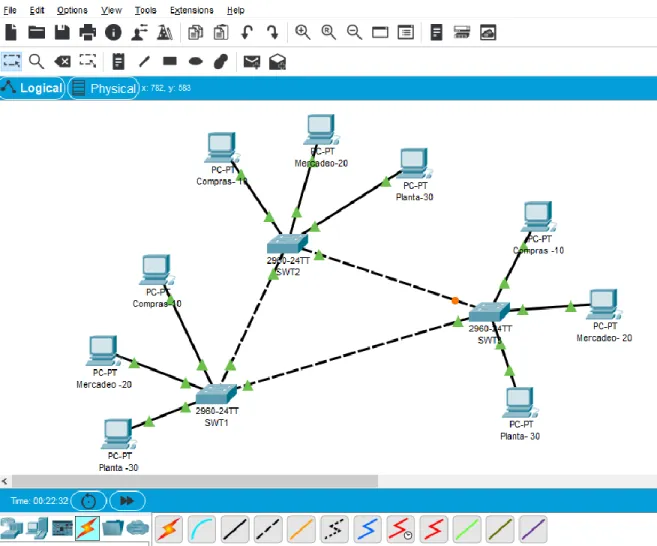Open the Print icon in the toolbar
Image resolution: width=657 pixels, height=546 pixels.
tap(88, 32)
